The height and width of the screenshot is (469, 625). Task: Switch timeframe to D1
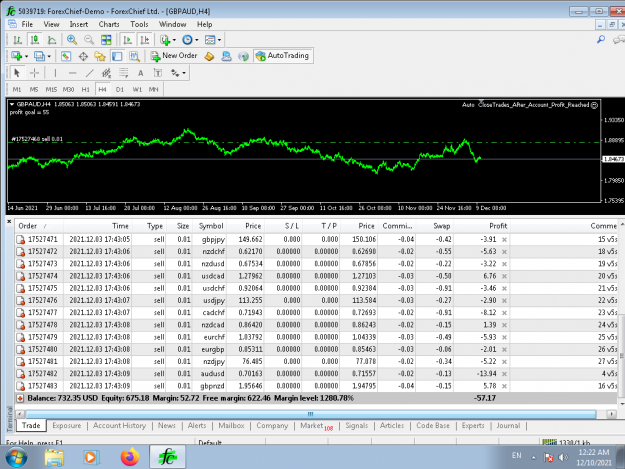(x=120, y=90)
